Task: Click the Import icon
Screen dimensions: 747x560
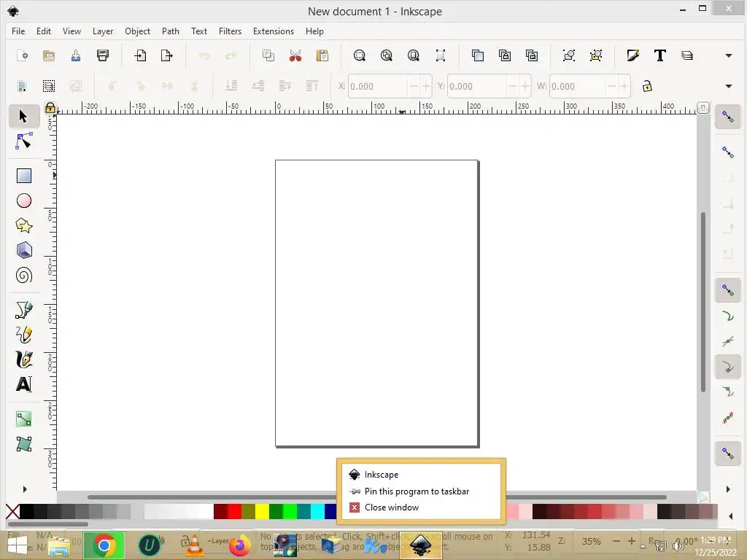Action: click(x=139, y=55)
